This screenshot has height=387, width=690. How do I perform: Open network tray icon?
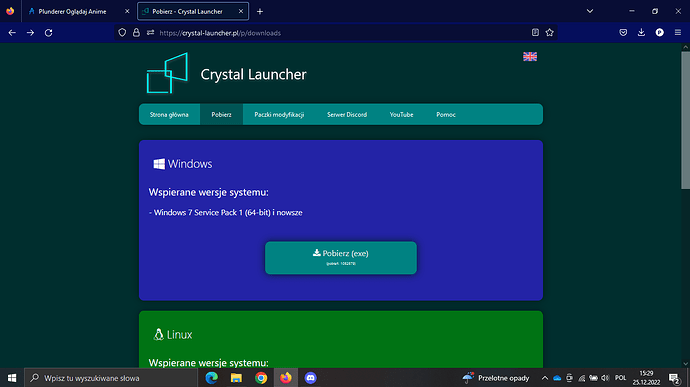pos(581,378)
